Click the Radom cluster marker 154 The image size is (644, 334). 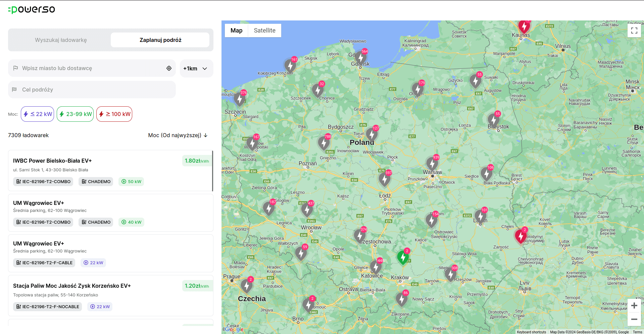click(x=432, y=220)
